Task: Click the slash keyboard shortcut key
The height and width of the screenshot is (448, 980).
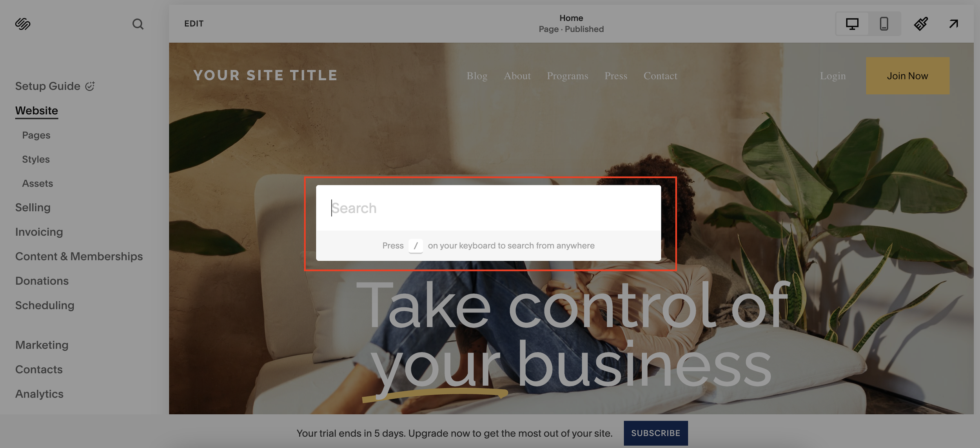Action: [416, 246]
